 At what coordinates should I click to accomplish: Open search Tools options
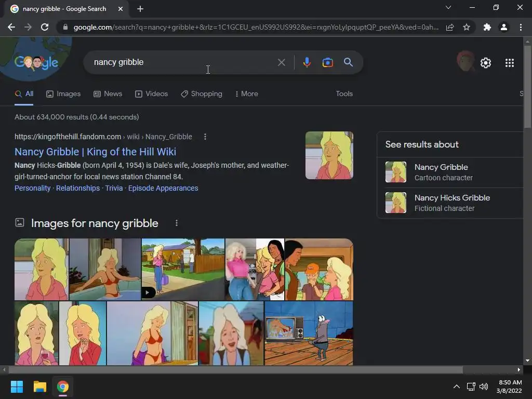[344, 94]
